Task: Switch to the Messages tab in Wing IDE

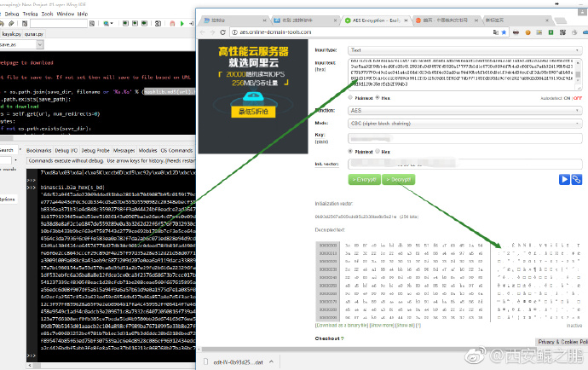Action: (x=124, y=151)
